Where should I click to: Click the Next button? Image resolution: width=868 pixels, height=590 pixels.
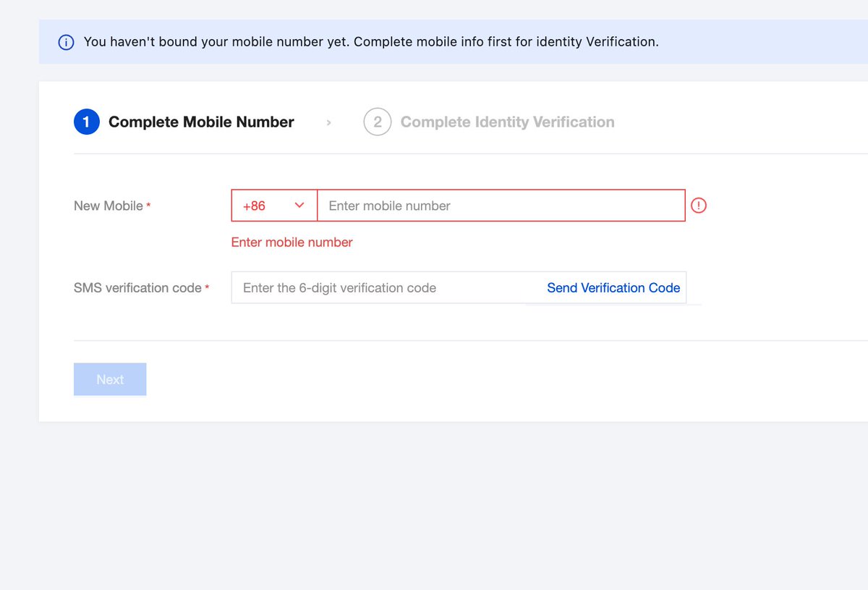[x=110, y=379]
